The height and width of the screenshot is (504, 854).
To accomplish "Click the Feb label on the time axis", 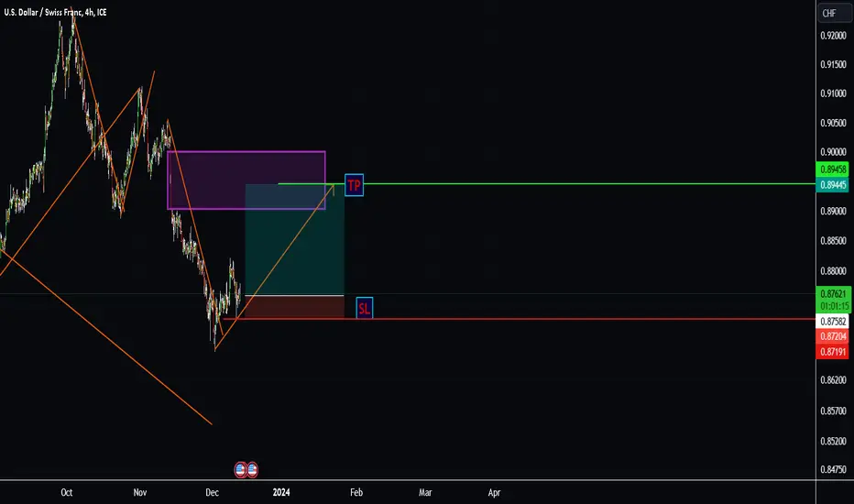I will tap(356, 493).
